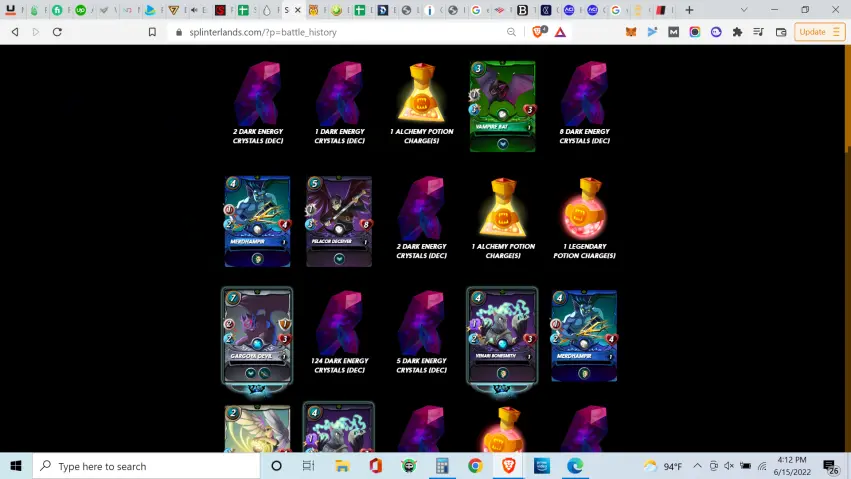
Task: Click the ability icon under Vampire Bat
Action: coord(503,144)
